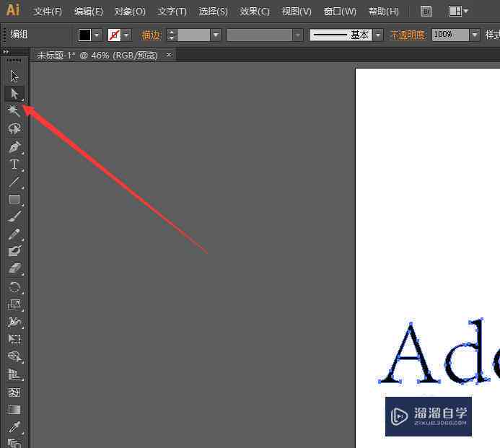This screenshot has height=448, width=500.
Task: Select the Magic Wand tool
Action: pos(14,111)
